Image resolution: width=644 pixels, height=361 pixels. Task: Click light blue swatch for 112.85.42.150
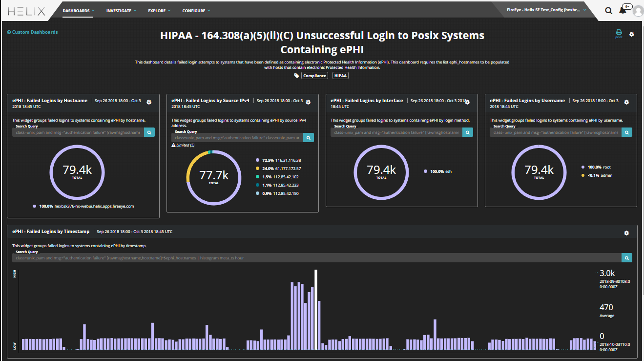257,193
